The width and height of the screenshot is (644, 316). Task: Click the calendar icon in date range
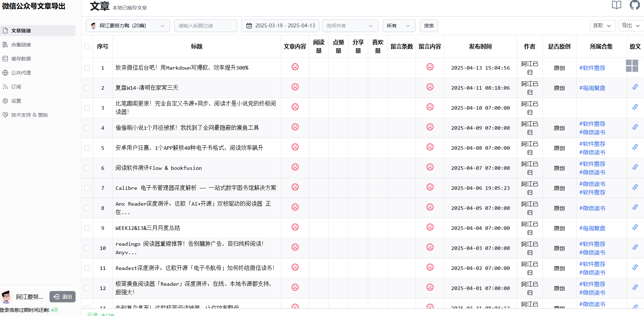249,26
